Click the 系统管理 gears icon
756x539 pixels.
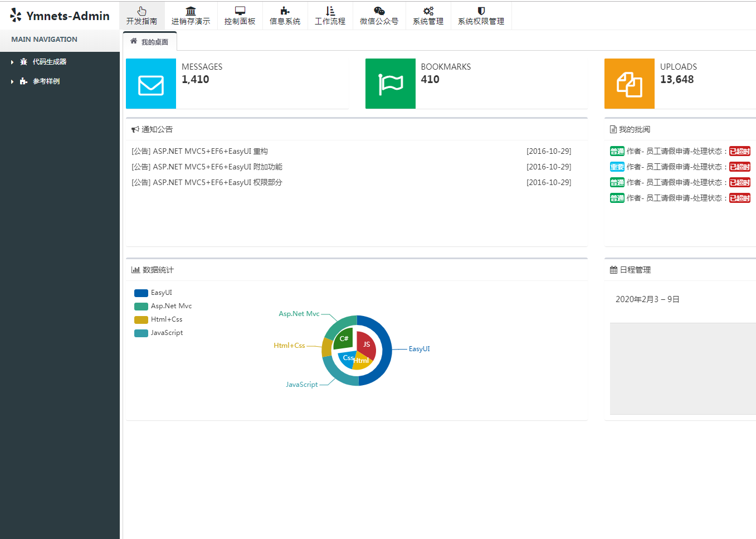click(x=428, y=12)
